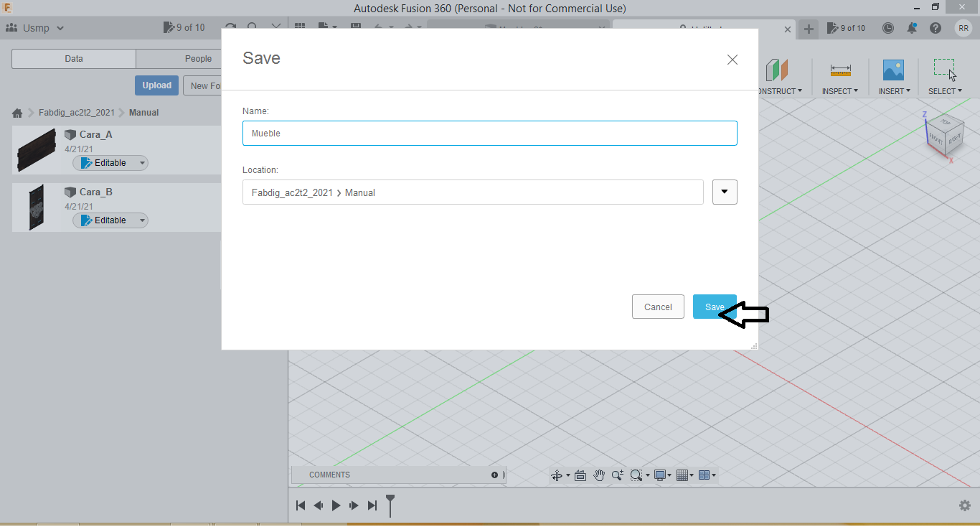
Task: Add a new design tab with plus
Action: point(809,29)
